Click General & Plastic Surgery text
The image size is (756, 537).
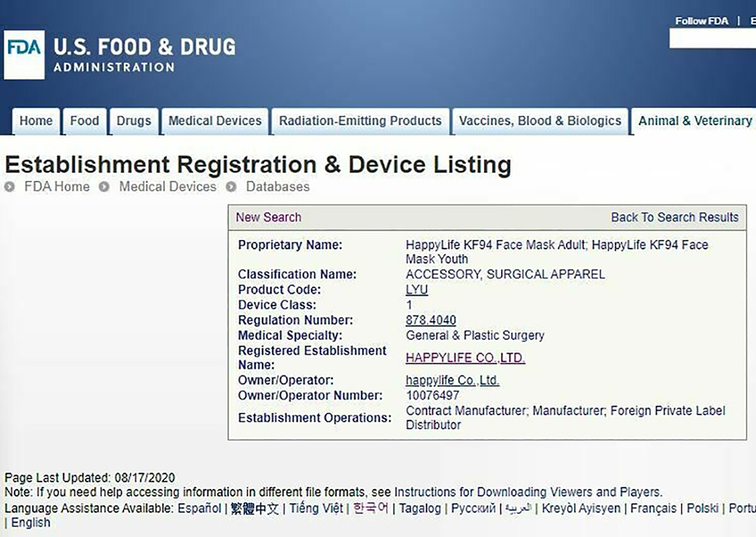tap(475, 336)
